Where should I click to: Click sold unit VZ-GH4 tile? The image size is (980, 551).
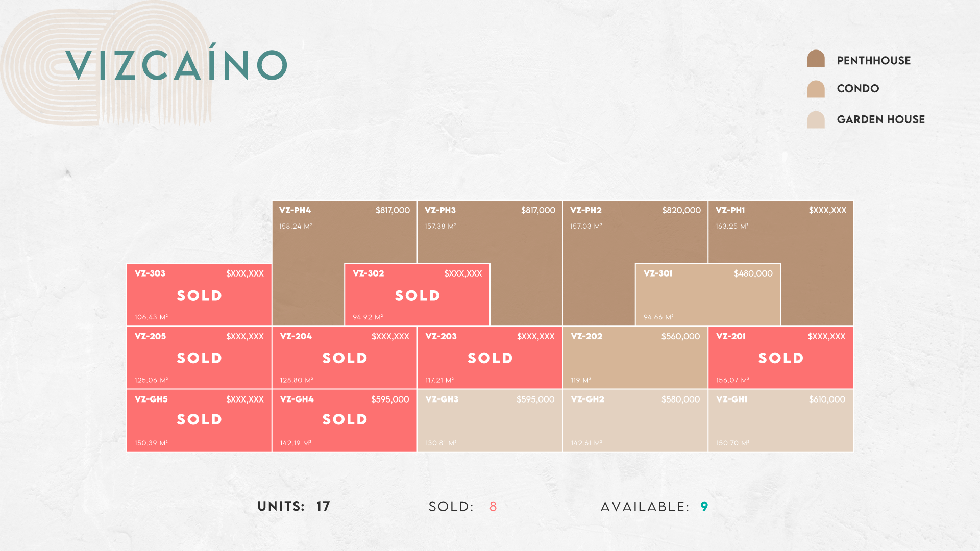[x=345, y=420]
